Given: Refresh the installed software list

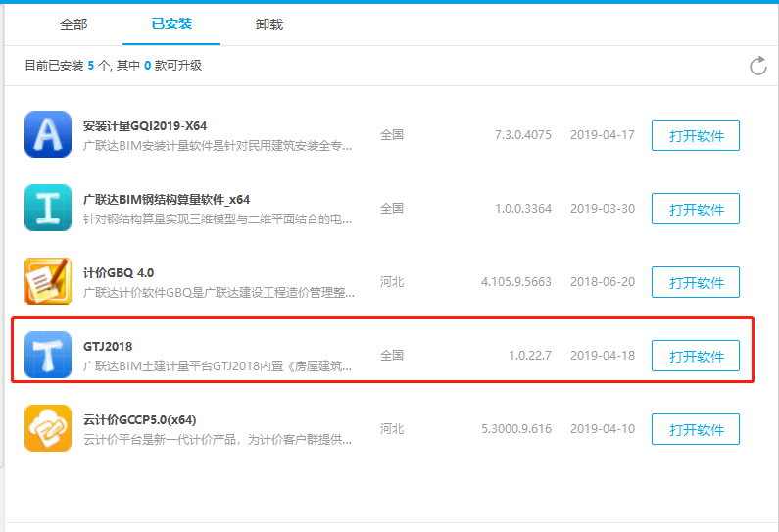Looking at the screenshot, I should point(758,66).
